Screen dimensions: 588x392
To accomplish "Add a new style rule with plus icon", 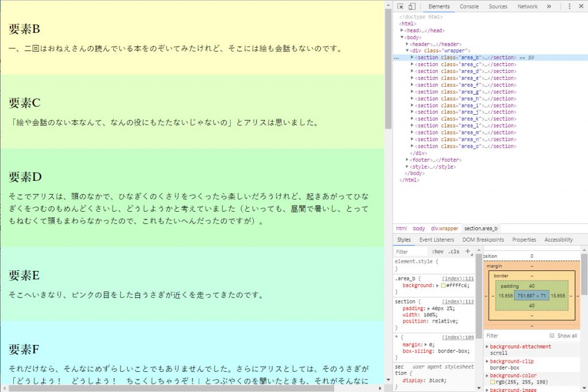I will coord(467,251).
